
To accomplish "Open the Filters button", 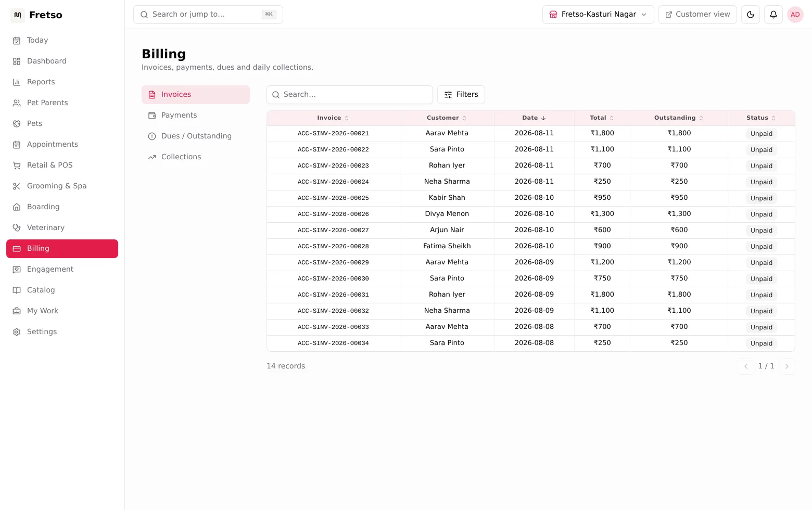I will point(461,95).
